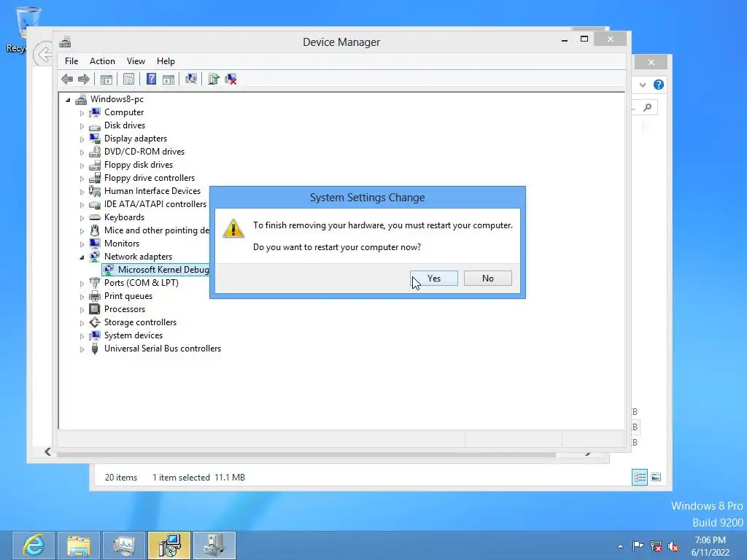Screen dimensions: 747x560
Task: Switch Explorer window to Details view icon
Action: pos(640,477)
